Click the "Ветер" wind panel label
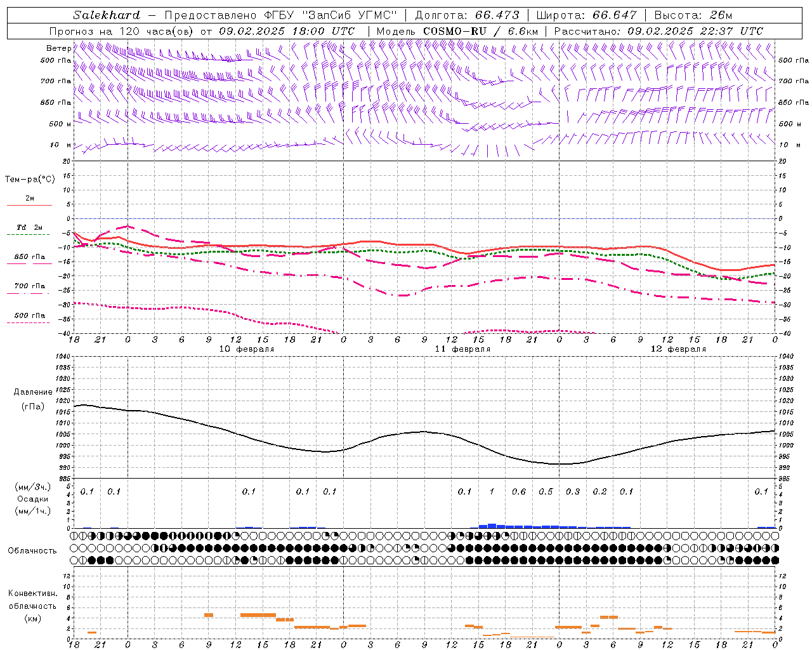Image resolution: width=812 pixels, height=650 pixels. pyautogui.click(x=58, y=48)
